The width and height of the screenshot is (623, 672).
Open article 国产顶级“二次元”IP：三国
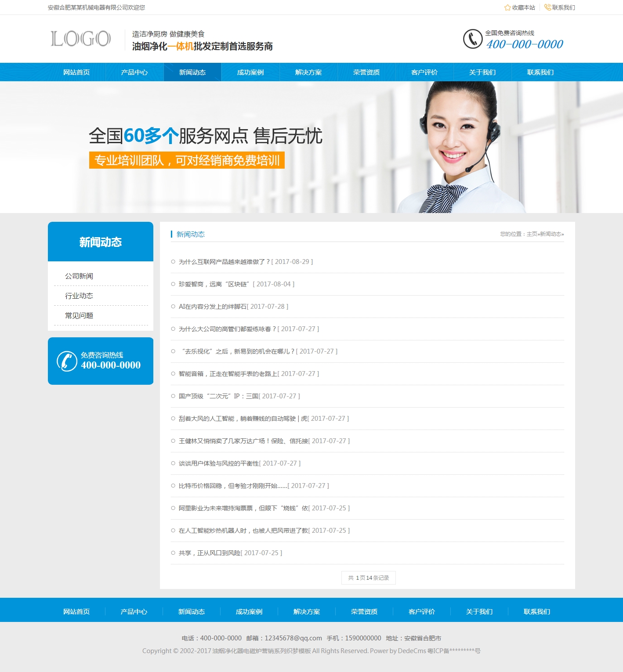coord(218,396)
